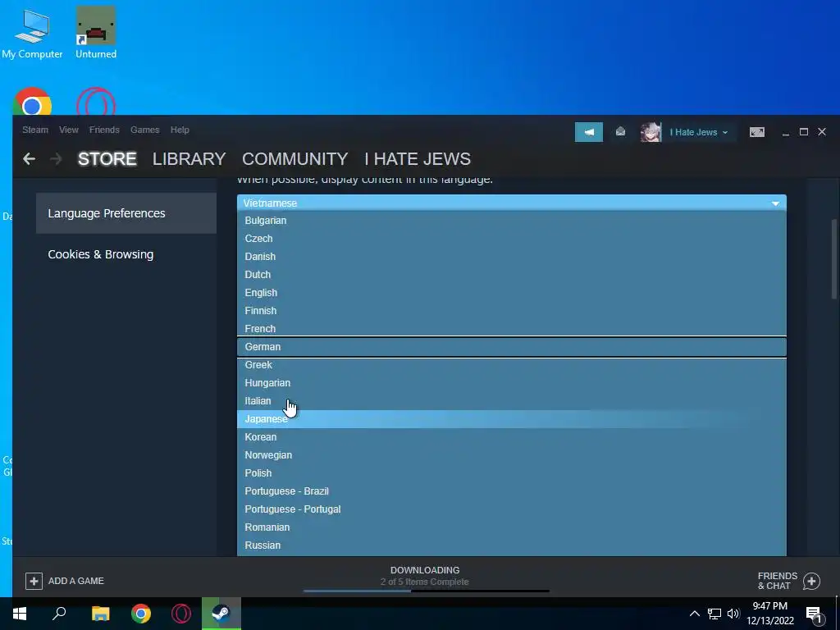Image resolution: width=840 pixels, height=630 pixels.
Task: Click the forward navigation arrow
Action: click(56, 158)
